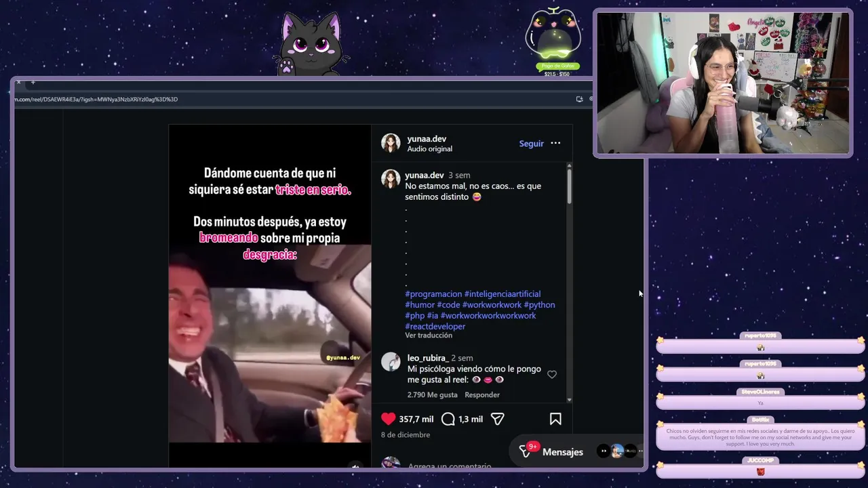Share the reel with the paper plane icon
868x488 pixels.
pos(497,419)
